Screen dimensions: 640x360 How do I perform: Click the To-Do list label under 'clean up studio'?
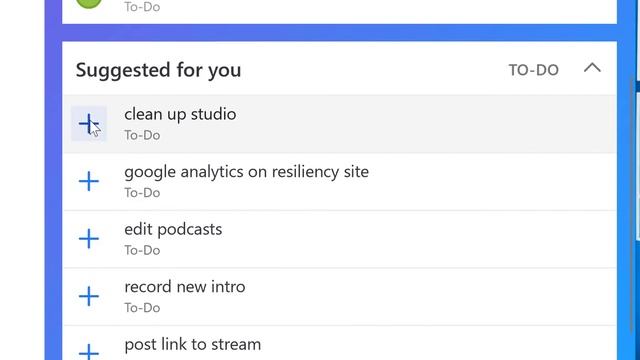click(142, 135)
